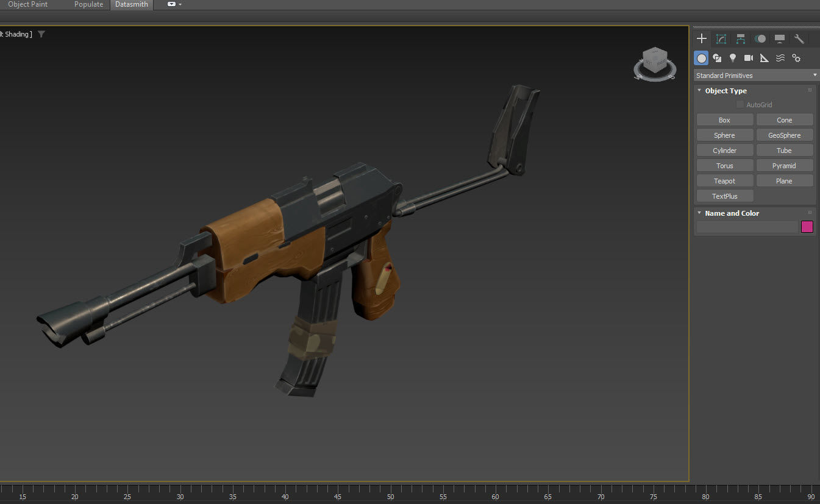This screenshot has width=820, height=504.
Task: Select the Cameras category icon
Action: tap(749, 58)
